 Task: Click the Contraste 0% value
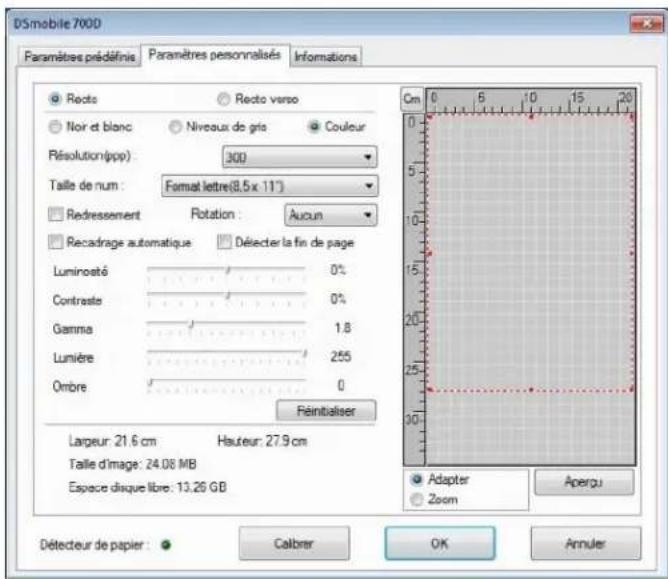click(x=338, y=299)
